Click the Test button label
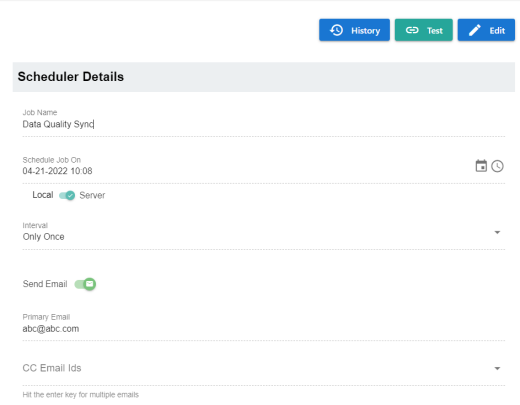520x405 pixels. point(435,31)
